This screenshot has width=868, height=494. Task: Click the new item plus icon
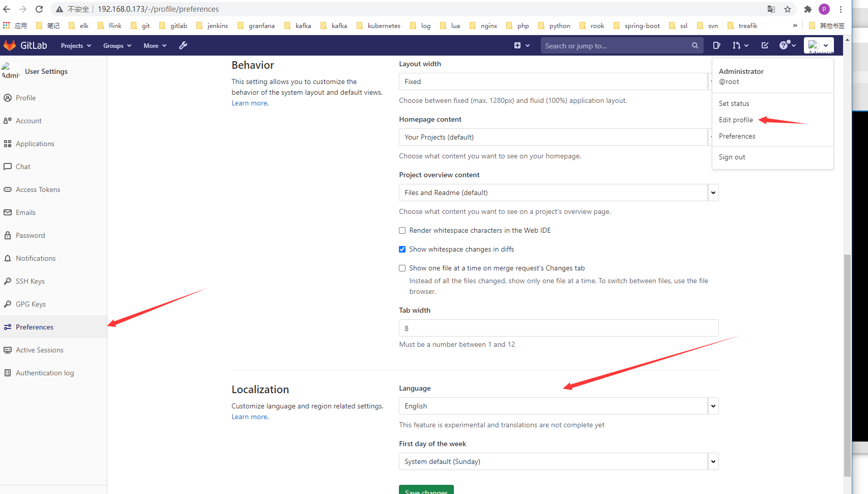pyautogui.click(x=522, y=45)
